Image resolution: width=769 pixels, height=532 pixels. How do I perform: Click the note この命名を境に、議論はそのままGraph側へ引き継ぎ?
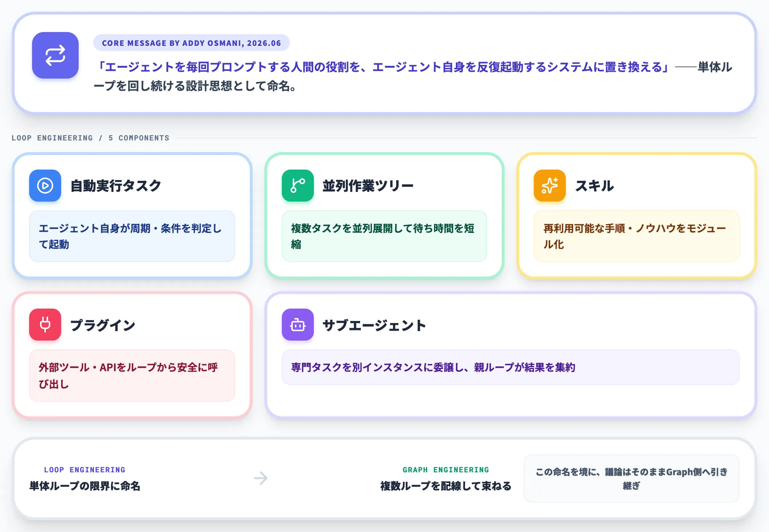click(632, 479)
